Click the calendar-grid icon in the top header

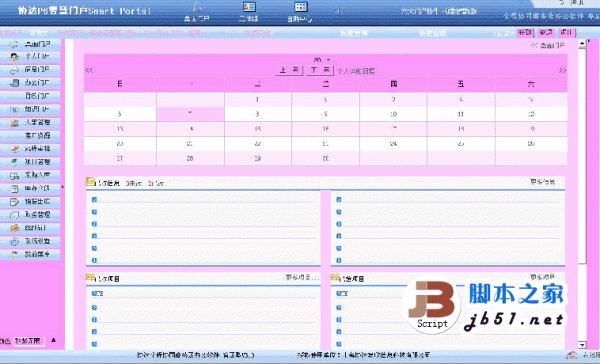coord(301,7)
